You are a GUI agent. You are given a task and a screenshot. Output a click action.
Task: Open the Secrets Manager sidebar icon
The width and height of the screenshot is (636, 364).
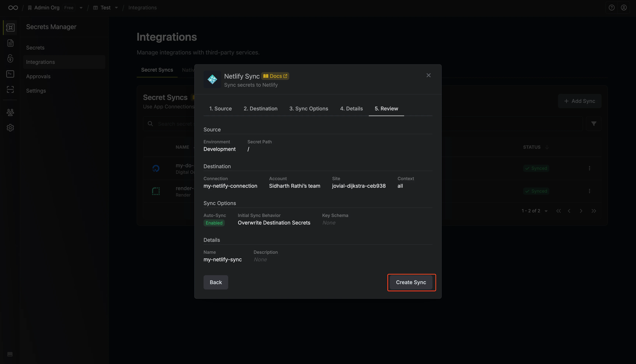coord(10,27)
